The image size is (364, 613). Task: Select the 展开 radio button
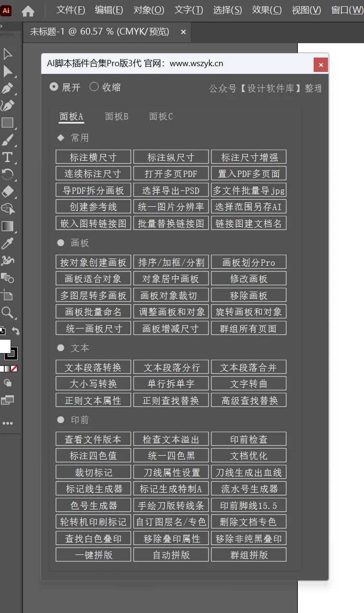pos(54,87)
